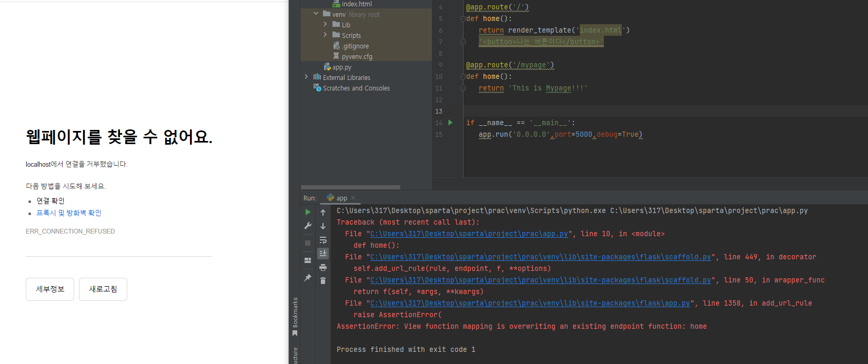Expand External Libraries in the project tree

pos(306,77)
